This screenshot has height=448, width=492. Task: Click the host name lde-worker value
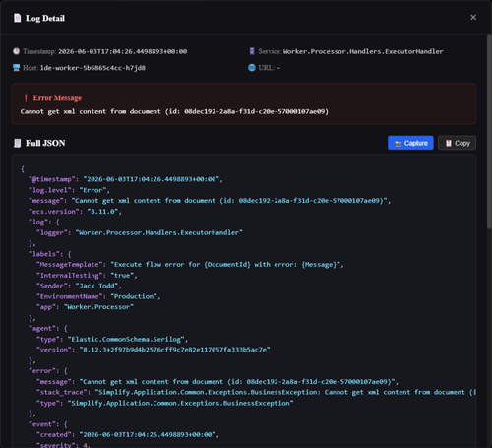pyautogui.click(x=92, y=68)
